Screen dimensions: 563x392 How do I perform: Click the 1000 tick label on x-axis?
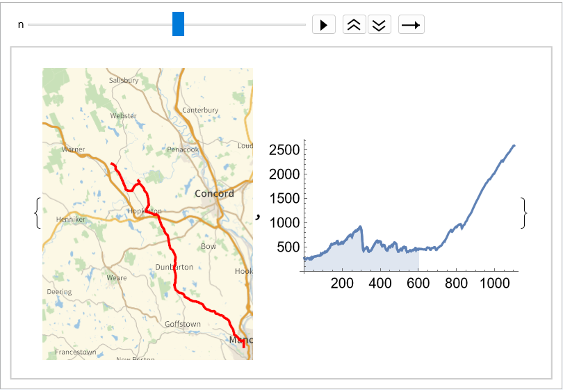click(494, 284)
